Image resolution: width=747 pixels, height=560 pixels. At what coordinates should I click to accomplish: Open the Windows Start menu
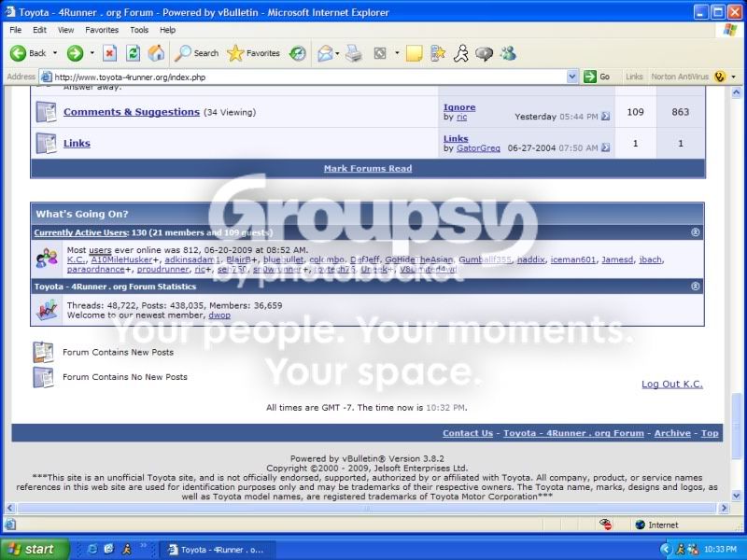pyautogui.click(x=35, y=550)
